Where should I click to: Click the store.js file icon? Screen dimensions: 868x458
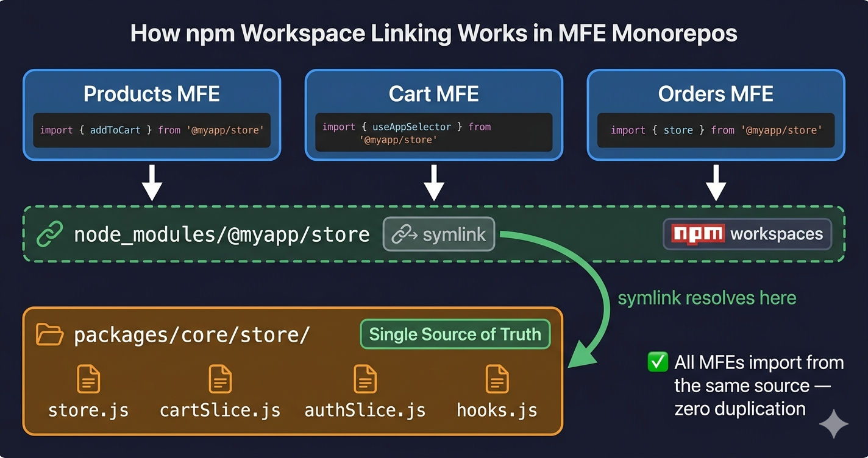tap(88, 379)
